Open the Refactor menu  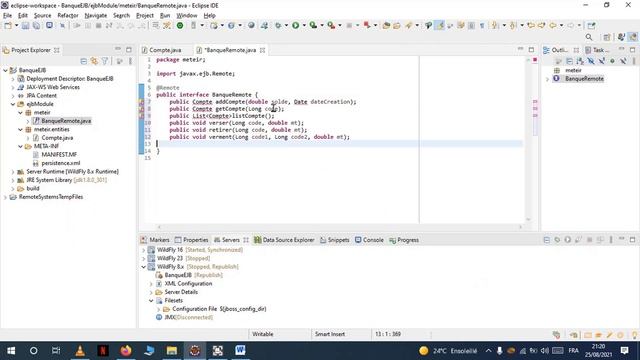coord(68,16)
